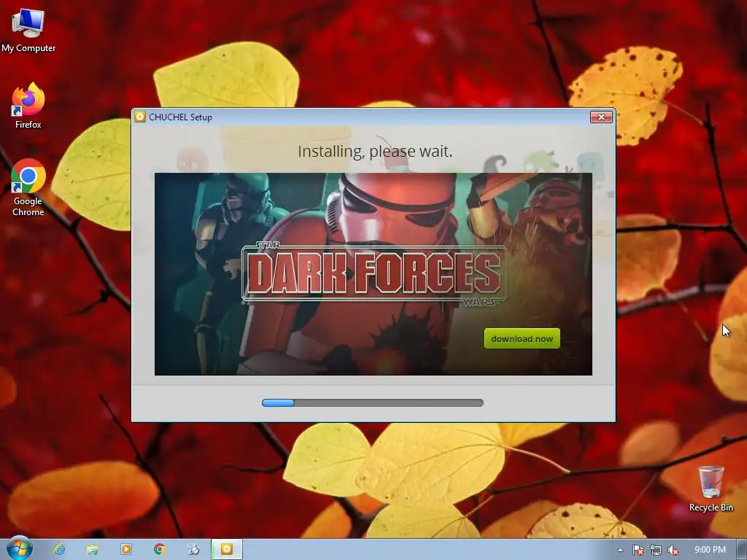The image size is (747, 560).
Task: Click "Installing, please wait." text
Action: click(375, 152)
